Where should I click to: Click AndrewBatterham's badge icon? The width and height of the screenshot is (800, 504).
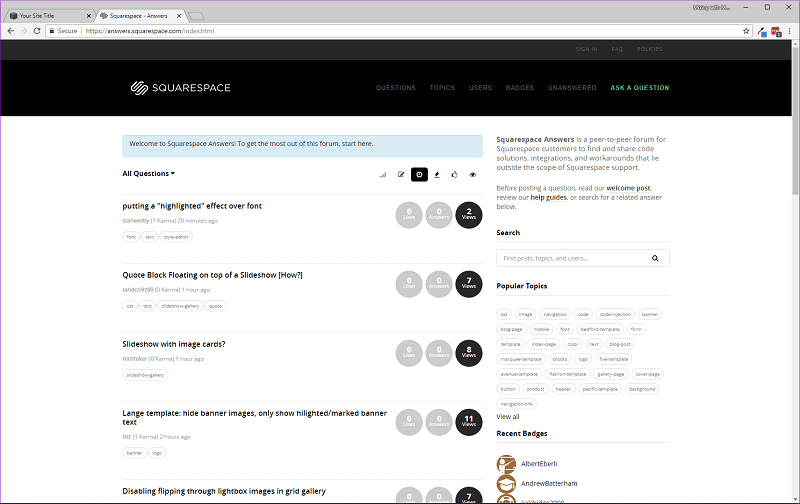click(506, 484)
